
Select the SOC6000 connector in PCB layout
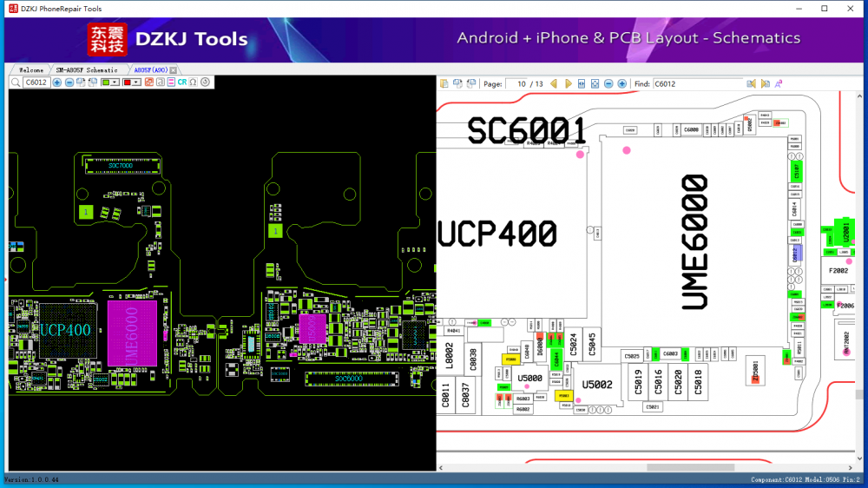point(351,379)
